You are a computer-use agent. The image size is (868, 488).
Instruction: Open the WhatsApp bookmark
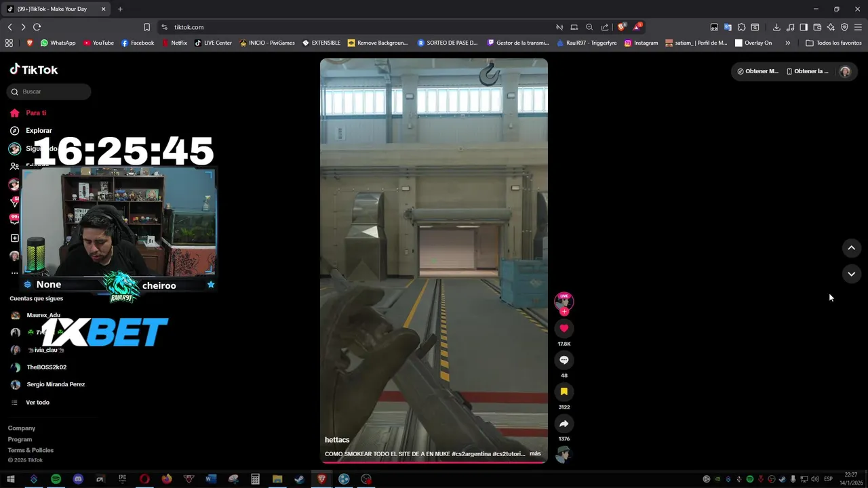pyautogui.click(x=58, y=43)
